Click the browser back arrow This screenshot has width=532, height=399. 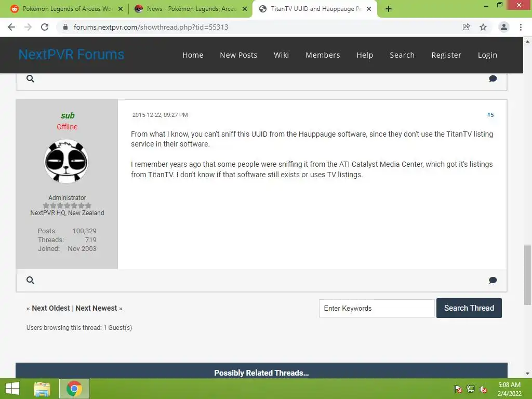(x=11, y=27)
